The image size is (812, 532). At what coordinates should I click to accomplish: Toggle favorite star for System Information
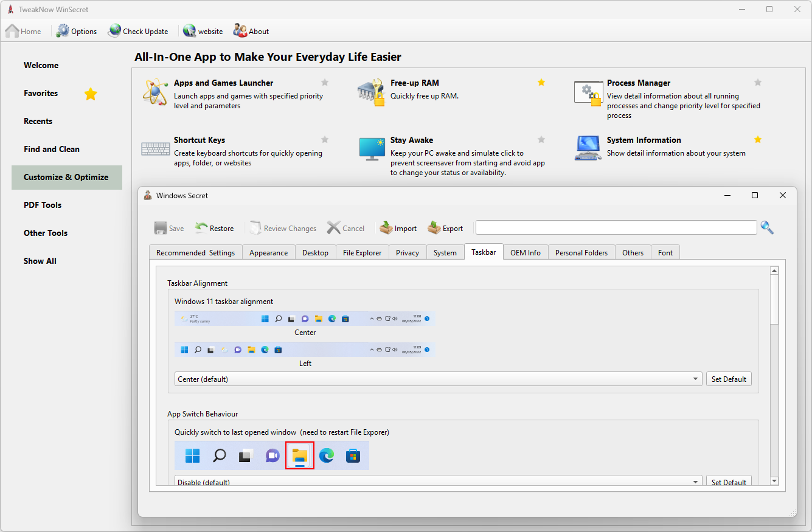[758, 140]
